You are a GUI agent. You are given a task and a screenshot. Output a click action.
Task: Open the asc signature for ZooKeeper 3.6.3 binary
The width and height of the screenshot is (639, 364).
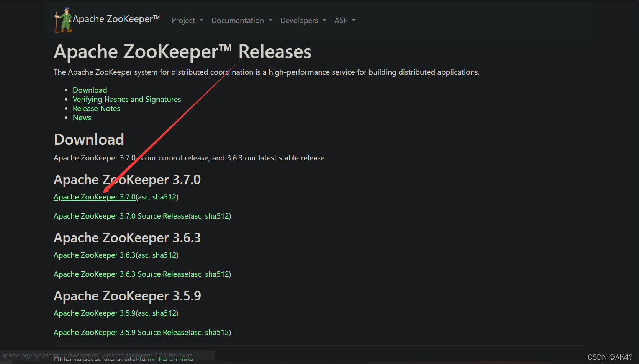point(143,255)
